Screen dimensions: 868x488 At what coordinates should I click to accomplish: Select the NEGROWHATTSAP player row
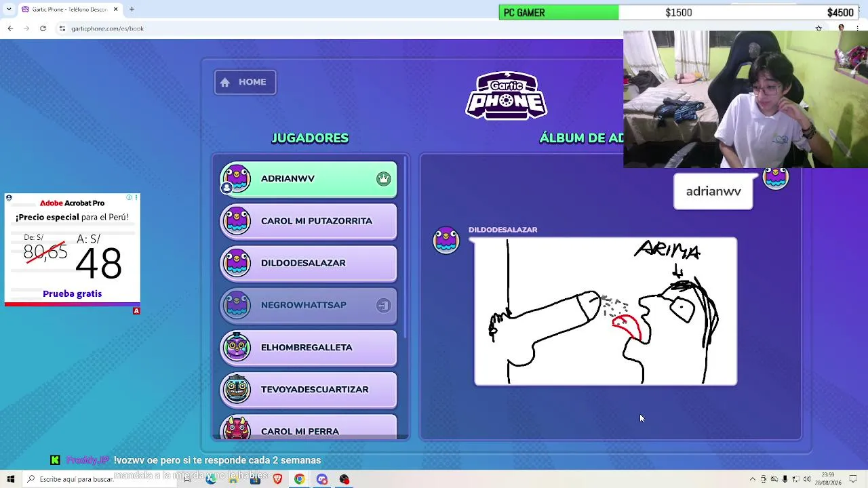(309, 305)
